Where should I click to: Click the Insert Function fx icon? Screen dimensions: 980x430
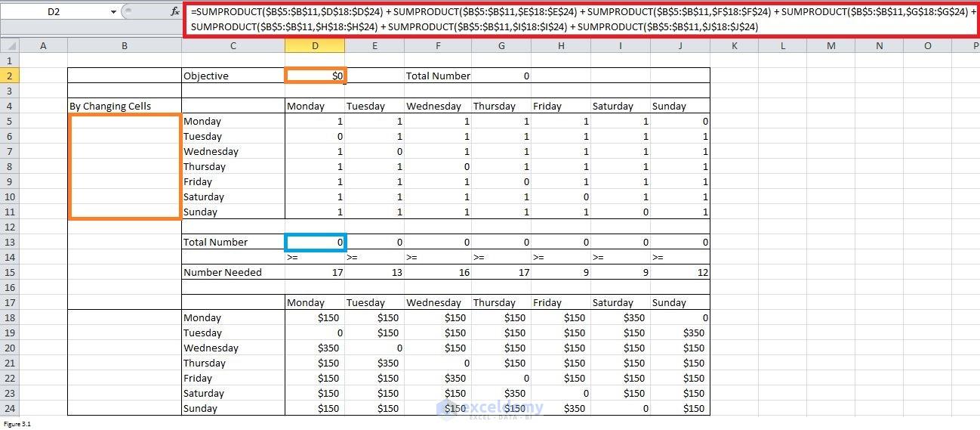[x=175, y=12]
